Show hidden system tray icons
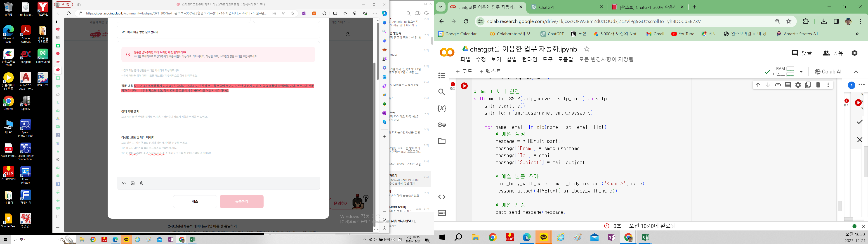 364,240
